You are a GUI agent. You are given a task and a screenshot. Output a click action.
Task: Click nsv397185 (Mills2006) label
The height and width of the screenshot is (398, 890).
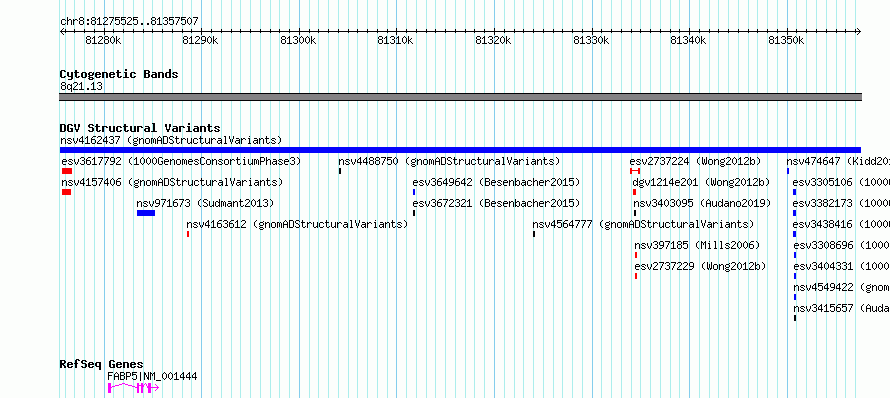tap(697, 245)
